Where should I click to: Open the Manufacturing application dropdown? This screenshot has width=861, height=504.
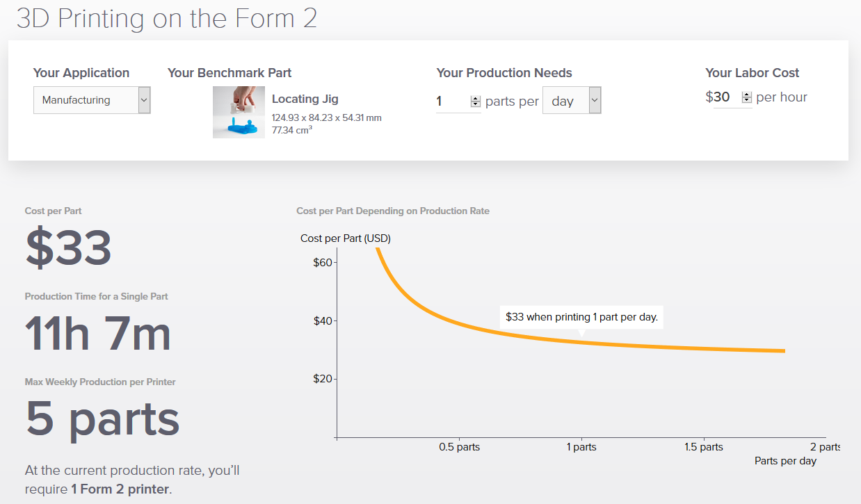pos(92,100)
